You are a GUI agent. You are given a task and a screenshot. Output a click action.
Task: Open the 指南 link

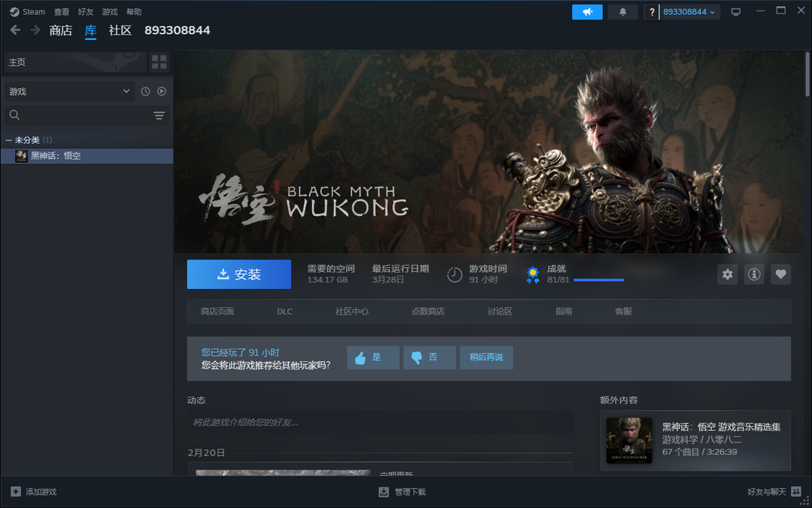[x=564, y=312]
